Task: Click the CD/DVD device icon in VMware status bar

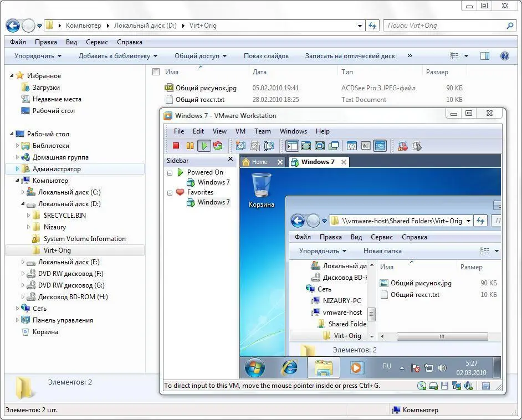Action: [422, 386]
